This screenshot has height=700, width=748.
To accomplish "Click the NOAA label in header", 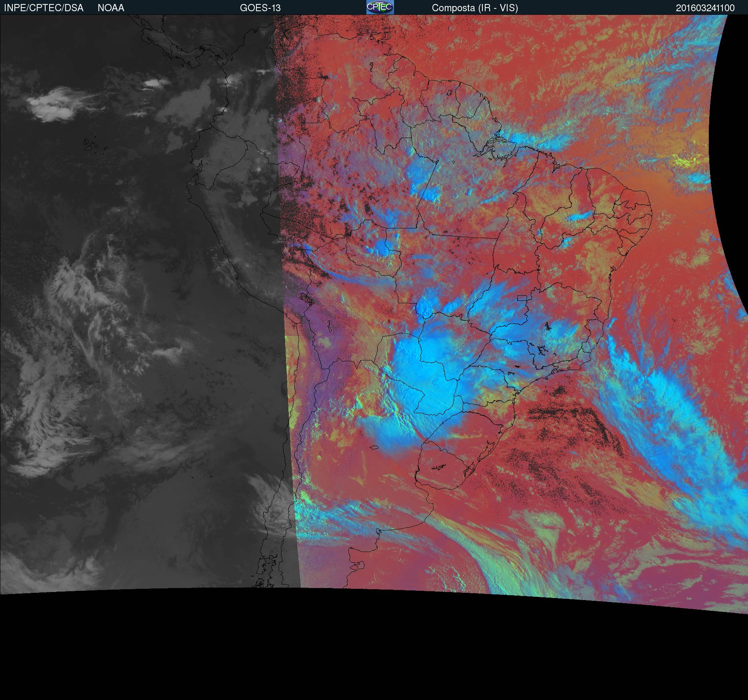I will pyautogui.click(x=111, y=8).
